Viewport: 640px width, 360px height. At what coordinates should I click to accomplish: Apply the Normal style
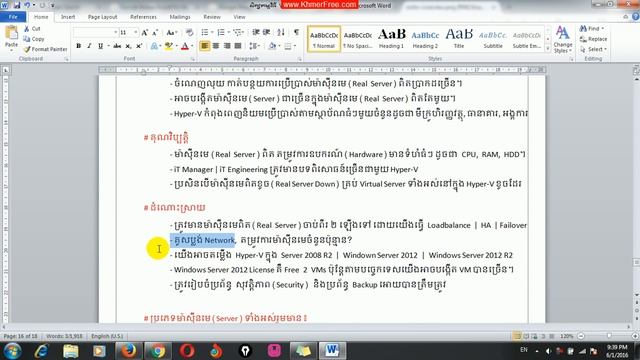point(324,39)
